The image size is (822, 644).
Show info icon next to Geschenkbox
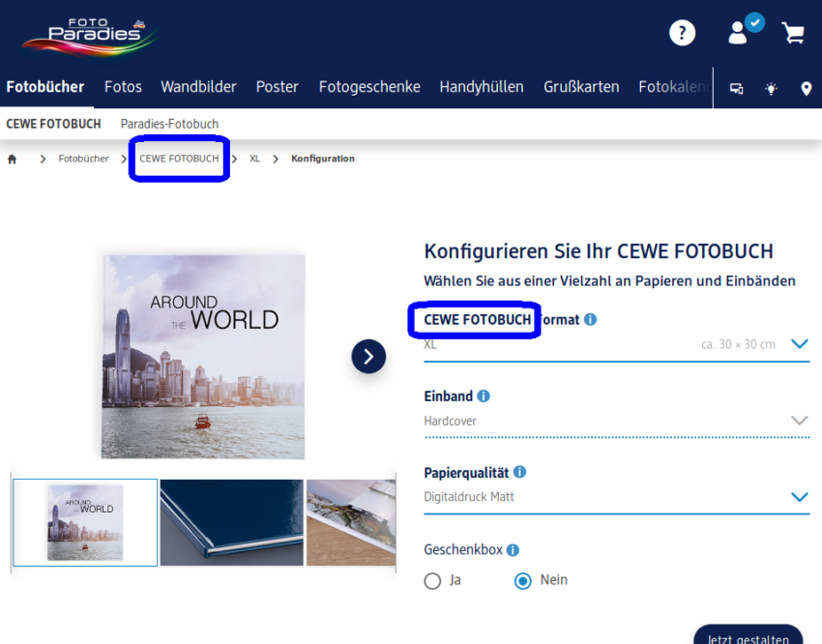514,549
